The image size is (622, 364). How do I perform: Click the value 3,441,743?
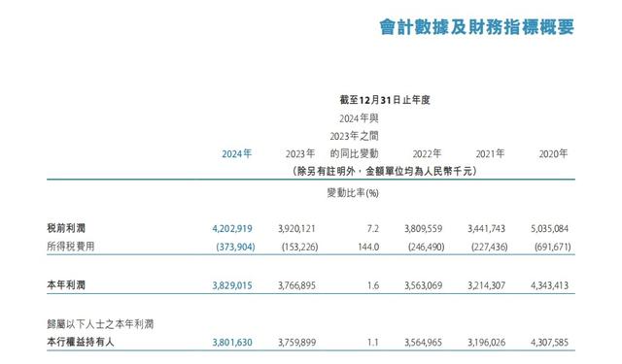click(x=486, y=229)
